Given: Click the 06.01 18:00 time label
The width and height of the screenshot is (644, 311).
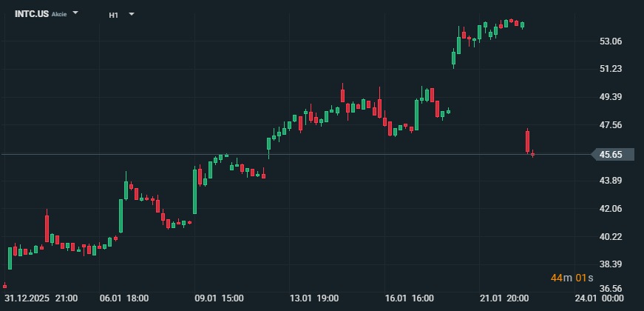Looking at the screenshot, I should click(x=124, y=298).
